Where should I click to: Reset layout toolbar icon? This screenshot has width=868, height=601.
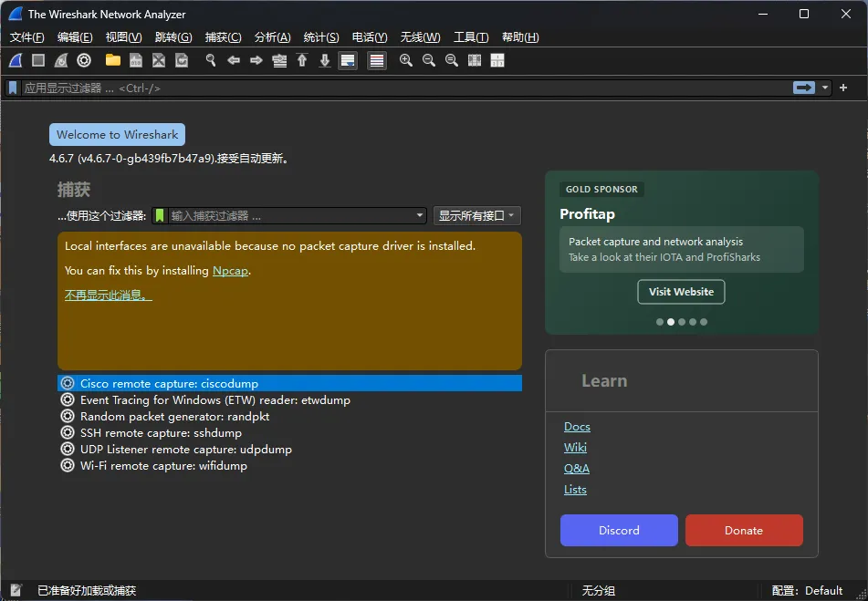(x=497, y=60)
